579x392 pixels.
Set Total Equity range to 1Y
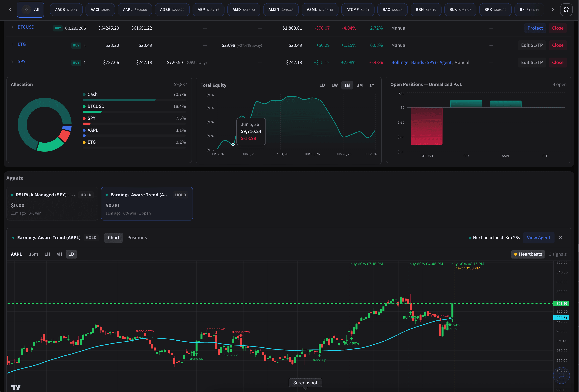[x=371, y=85]
